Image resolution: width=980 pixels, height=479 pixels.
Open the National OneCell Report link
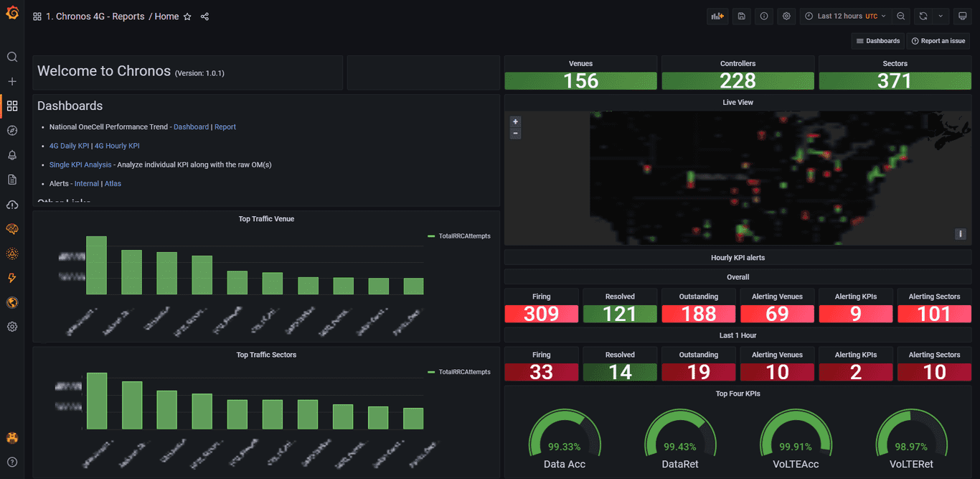(225, 127)
